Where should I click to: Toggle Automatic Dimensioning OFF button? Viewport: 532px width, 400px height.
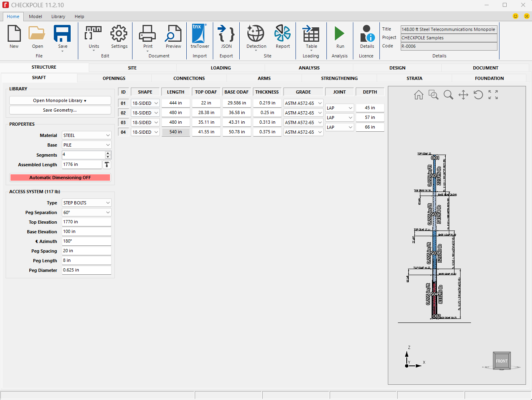[60, 178]
